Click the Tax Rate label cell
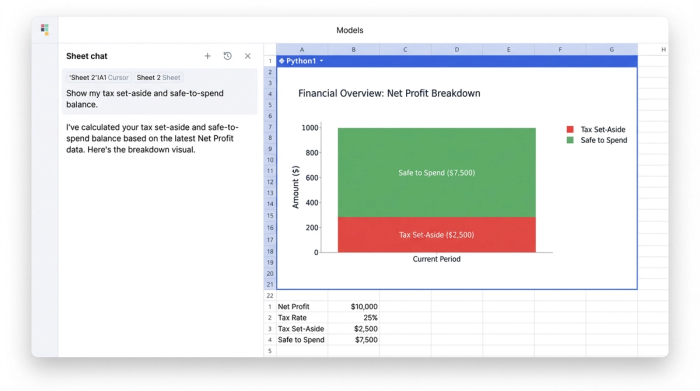 302,318
